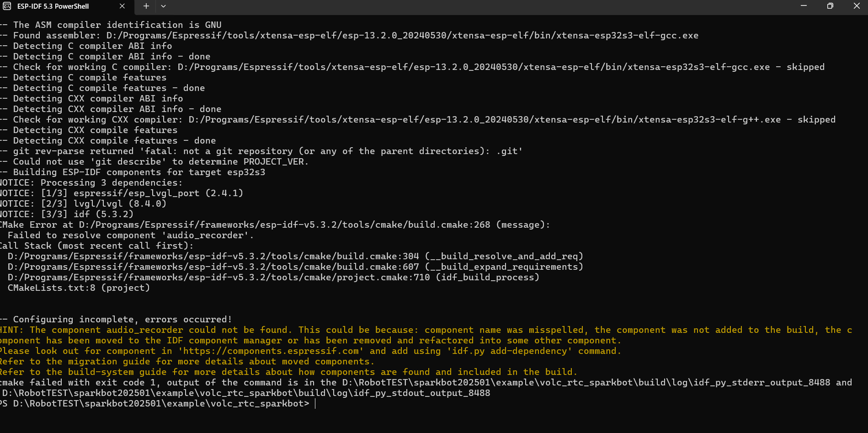
Task: Click the build.cmake:268 CMake Error location
Action: [284, 225]
